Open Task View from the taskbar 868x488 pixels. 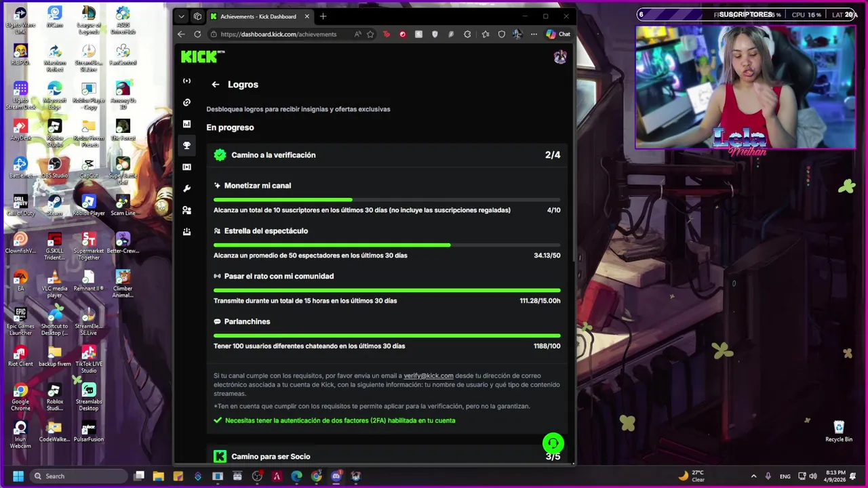point(138,476)
